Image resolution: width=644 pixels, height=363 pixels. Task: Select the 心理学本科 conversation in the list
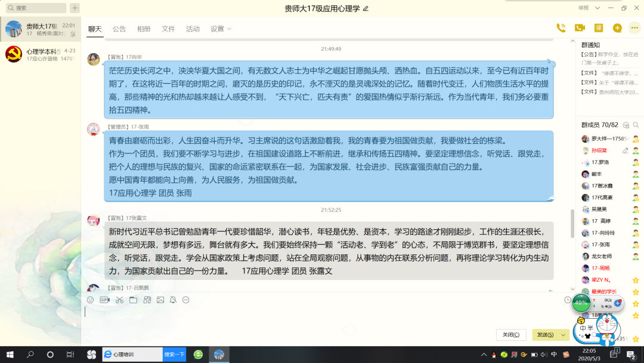click(41, 54)
